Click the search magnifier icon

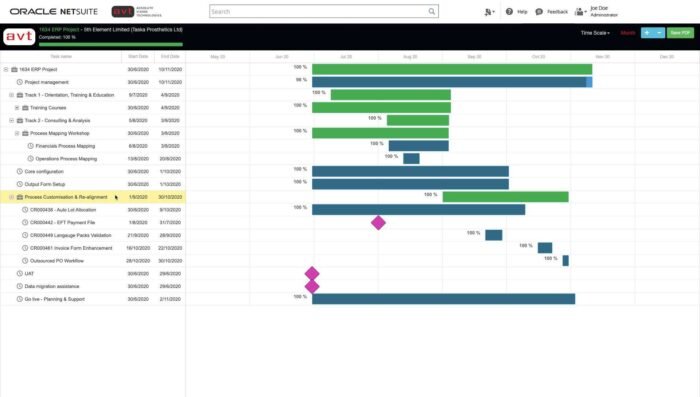pyautogui.click(x=431, y=11)
